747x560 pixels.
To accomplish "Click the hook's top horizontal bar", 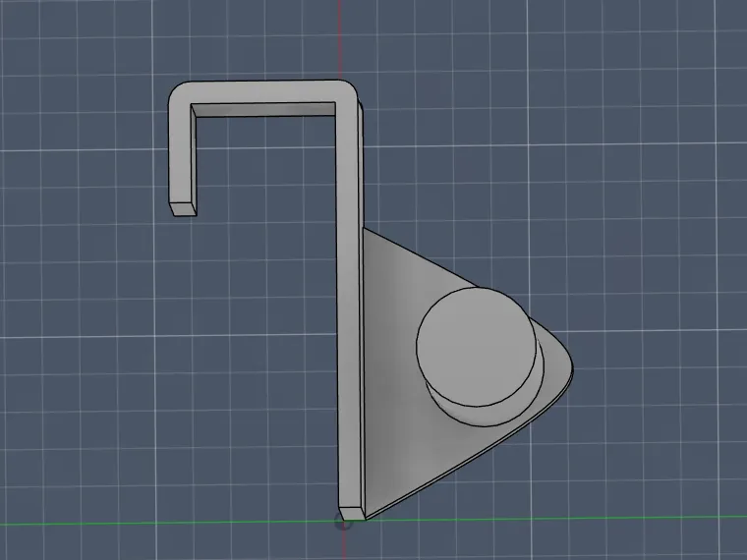I will pyautogui.click(x=262, y=91).
